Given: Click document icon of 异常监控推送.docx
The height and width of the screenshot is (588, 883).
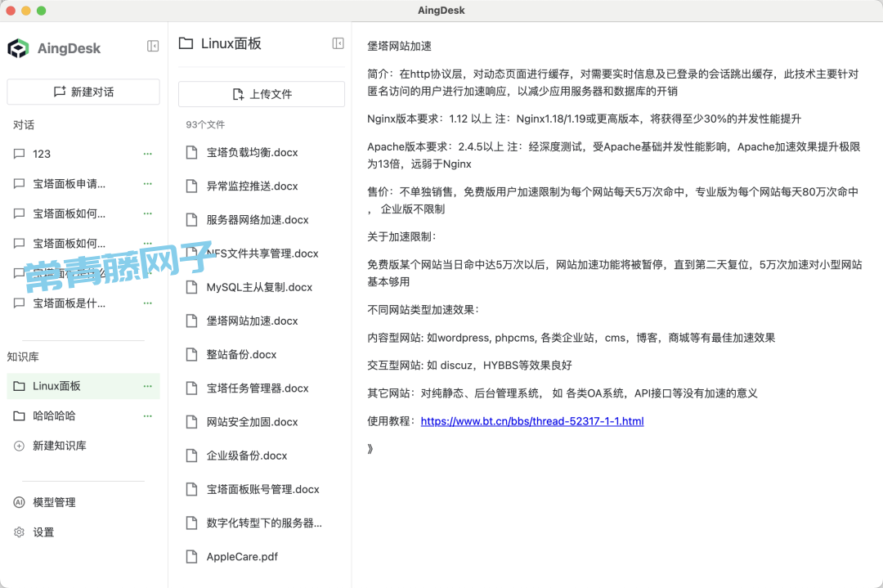Looking at the screenshot, I should 191,186.
